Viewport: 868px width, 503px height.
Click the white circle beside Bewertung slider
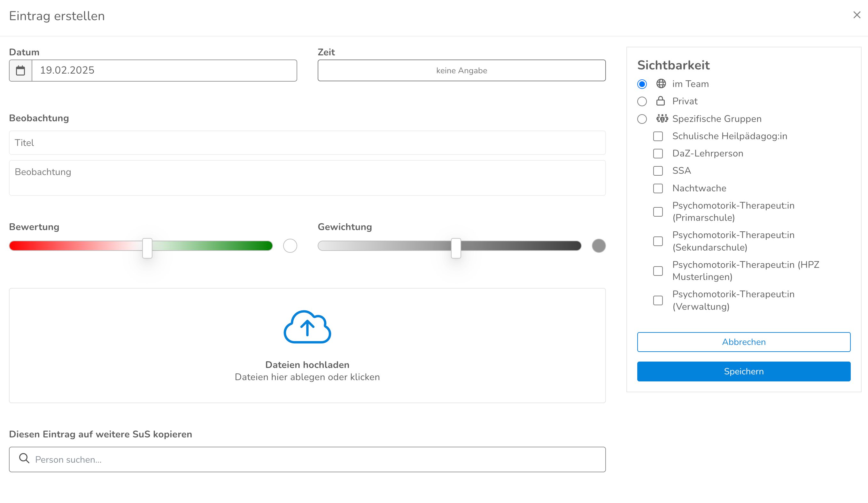tap(290, 246)
